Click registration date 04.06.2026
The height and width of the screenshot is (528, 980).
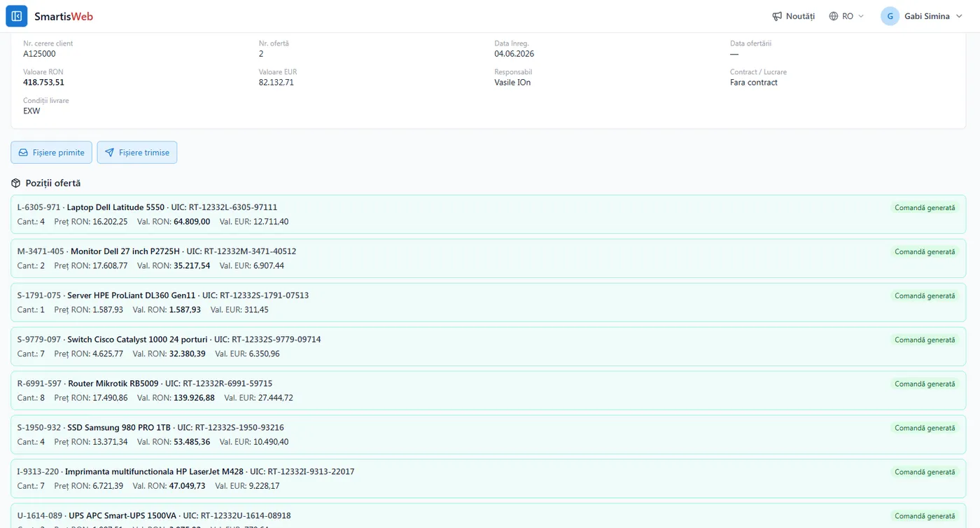[514, 54]
